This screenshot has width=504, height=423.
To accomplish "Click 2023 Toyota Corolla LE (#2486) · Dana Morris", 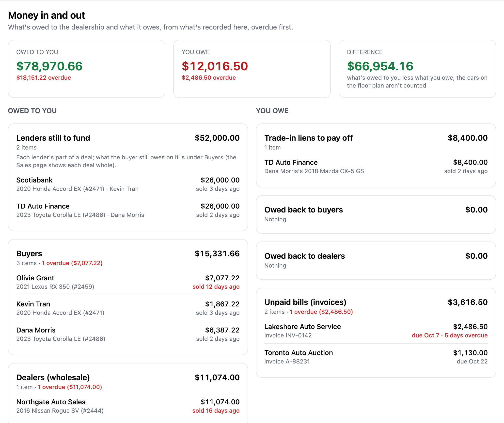I will click(80, 215).
